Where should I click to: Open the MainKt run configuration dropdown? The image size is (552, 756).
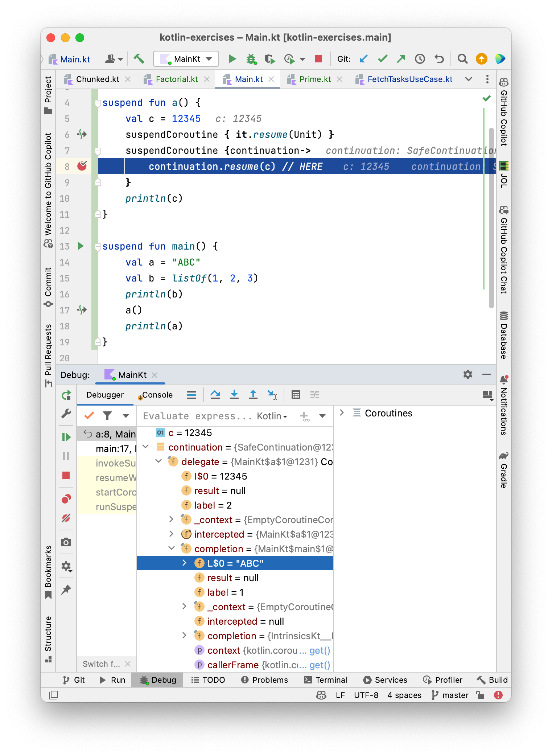186,59
